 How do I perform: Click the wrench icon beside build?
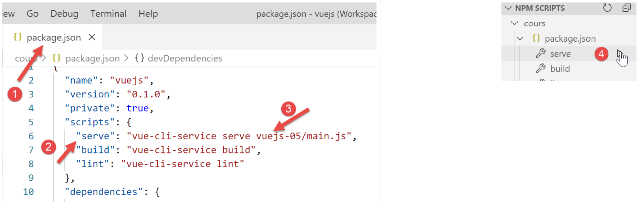tap(540, 68)
